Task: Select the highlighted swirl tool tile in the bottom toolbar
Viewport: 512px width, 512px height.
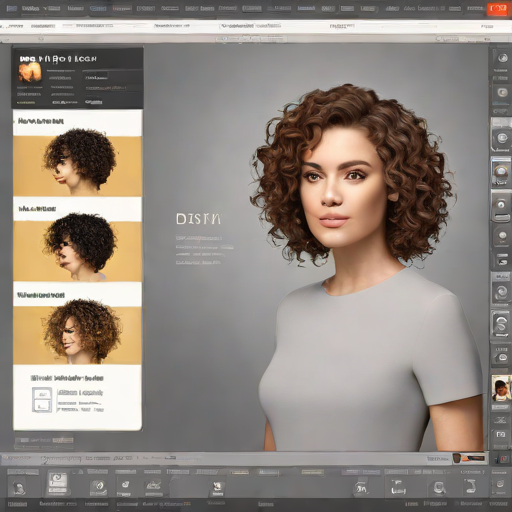Action: point(57,483)
